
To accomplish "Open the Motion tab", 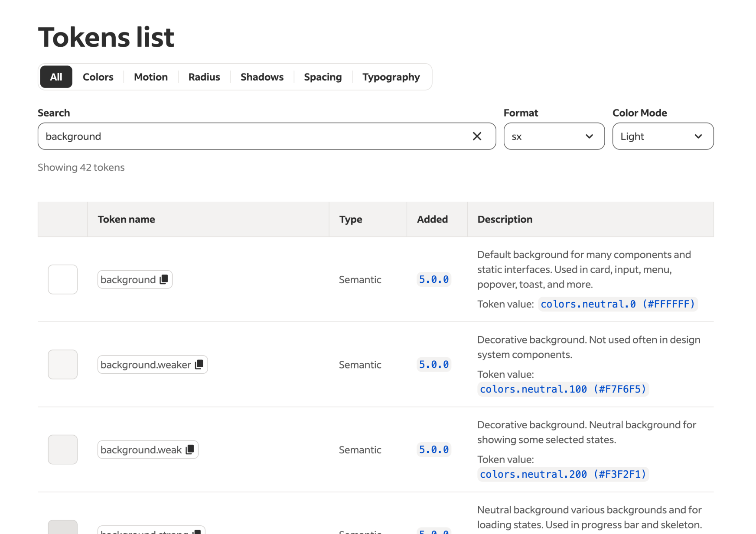I will click(x=151, y=77).
